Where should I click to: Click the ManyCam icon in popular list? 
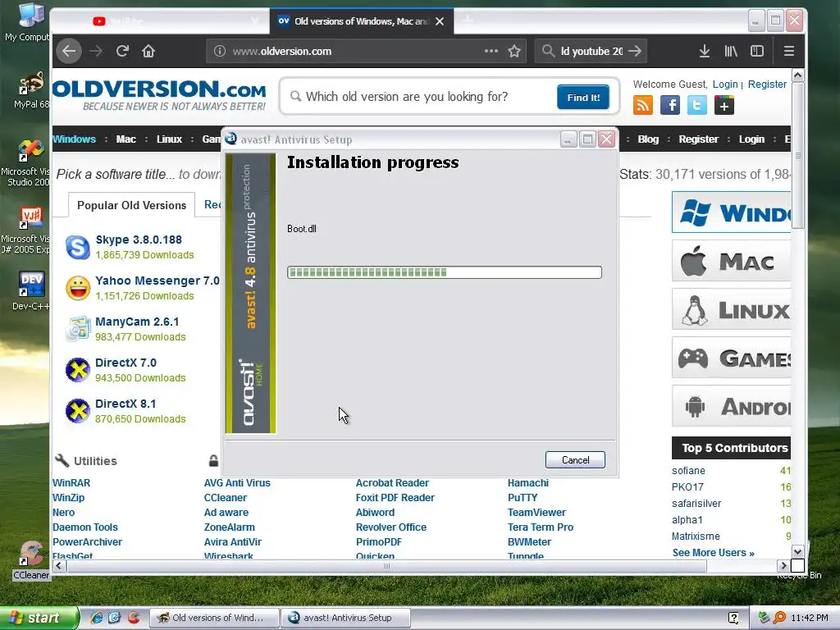pos(78,329)
